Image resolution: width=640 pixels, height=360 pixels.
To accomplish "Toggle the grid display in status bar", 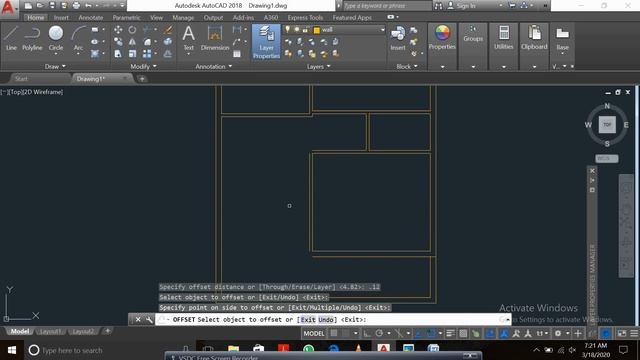I will click(334, 333).
